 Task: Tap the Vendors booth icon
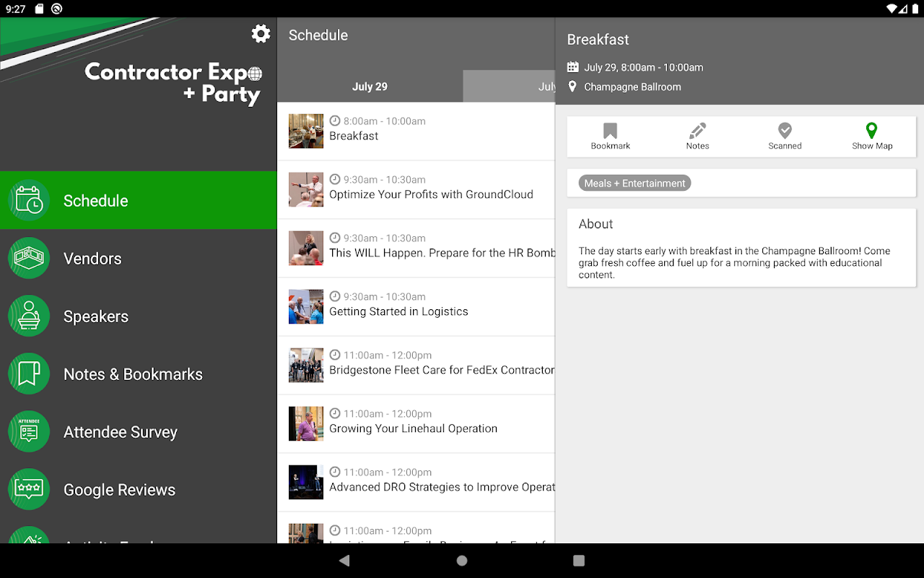[29, 258]
